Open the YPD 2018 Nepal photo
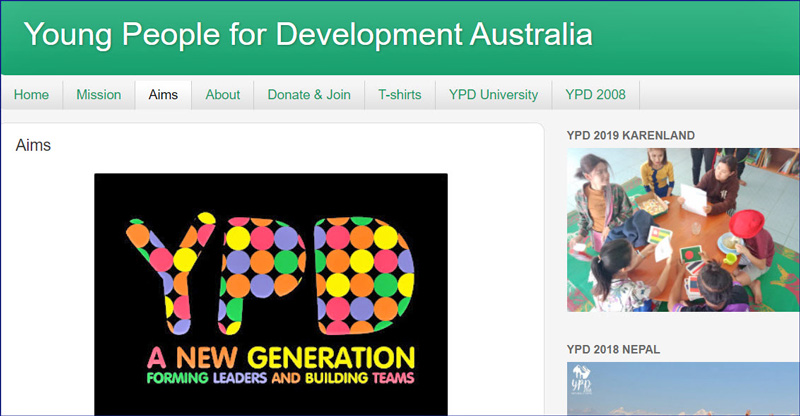The width and height of the screenshot is (800, 416). coord(683,389)
